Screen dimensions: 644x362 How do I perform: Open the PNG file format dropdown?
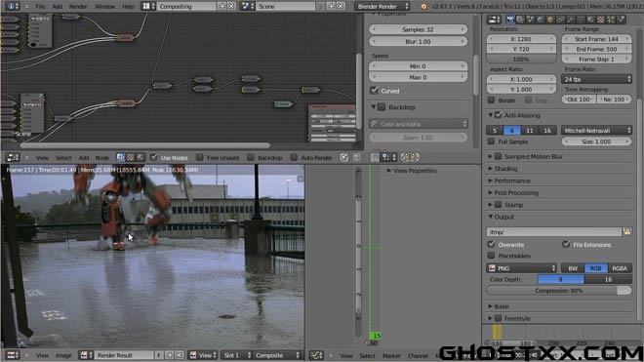pyautogui.click(x=521, y=268)
